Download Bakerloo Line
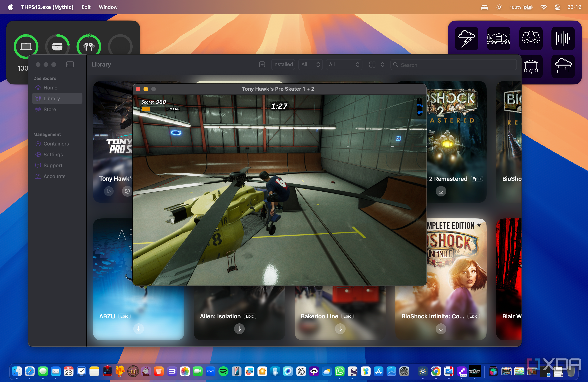Image resolution: width=588 pixels, height=382 pixels. tap(340, 329)
